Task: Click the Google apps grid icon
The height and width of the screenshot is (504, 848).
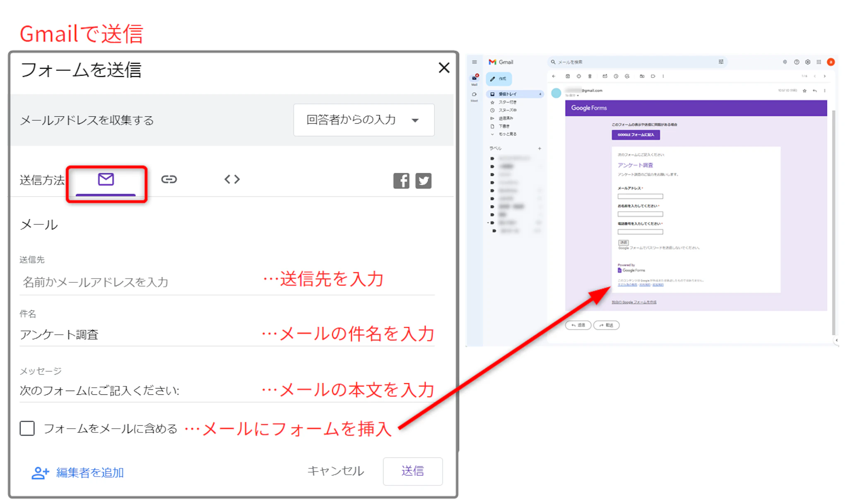Action: pos(819,62)
